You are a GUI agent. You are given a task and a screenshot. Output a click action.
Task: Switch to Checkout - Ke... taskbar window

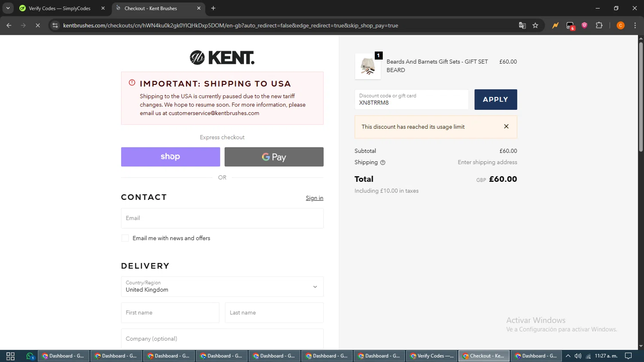484,356
